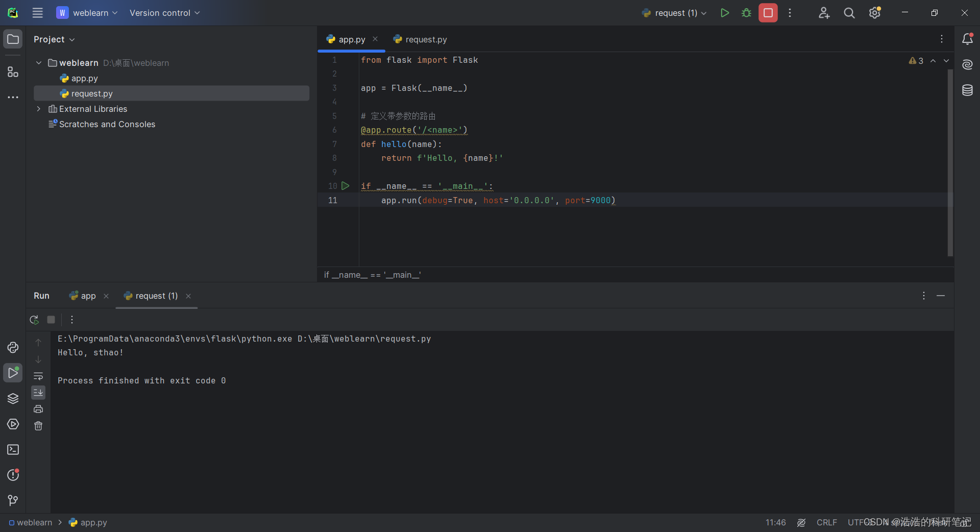This screenshot has width=980, height=532.
Task: Click weblearn in status bar breadcrumb
Action: click(x=31, y=522)
